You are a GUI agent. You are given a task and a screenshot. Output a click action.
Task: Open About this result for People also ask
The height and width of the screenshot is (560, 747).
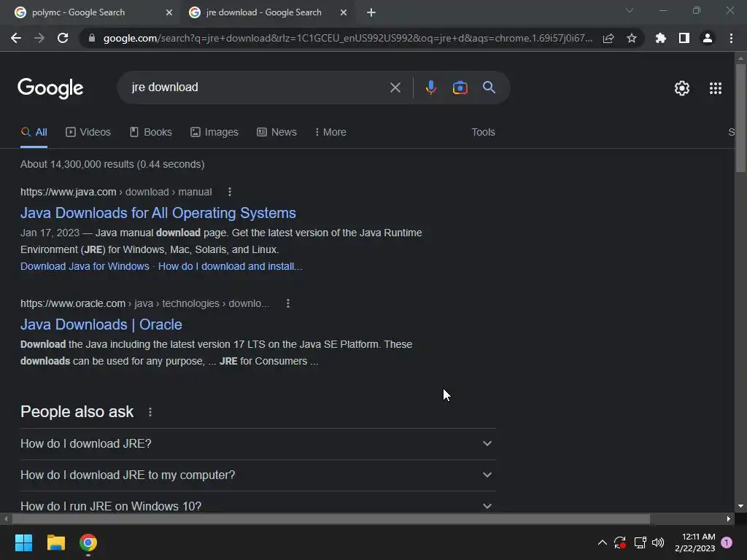click(x=150, y=412)
